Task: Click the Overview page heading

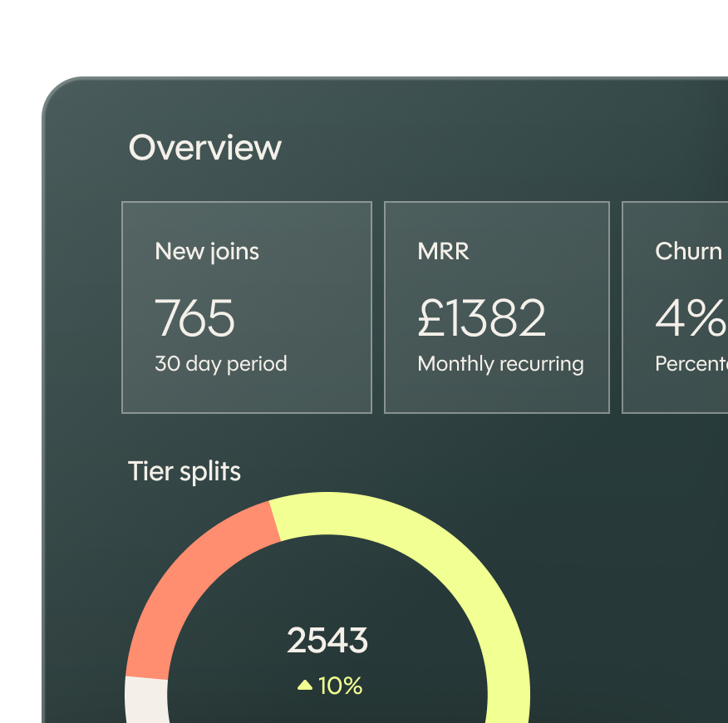Action: point(205,148)
